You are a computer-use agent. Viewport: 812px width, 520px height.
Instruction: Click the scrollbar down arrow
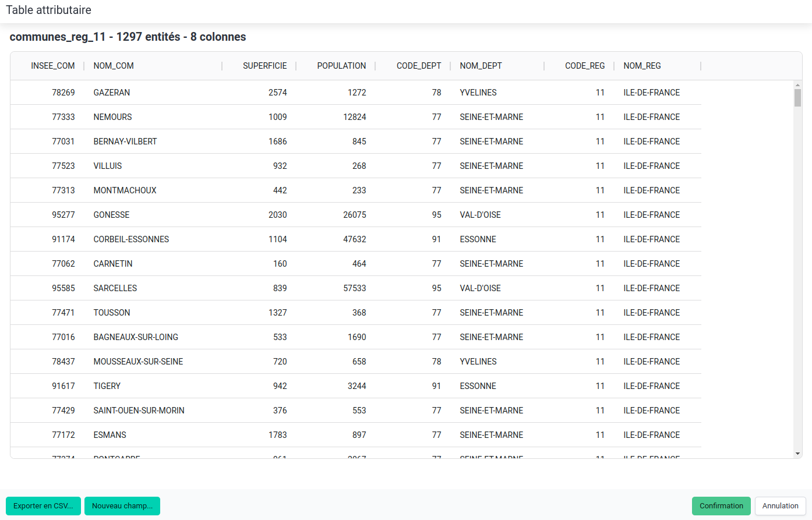[797, 454]
